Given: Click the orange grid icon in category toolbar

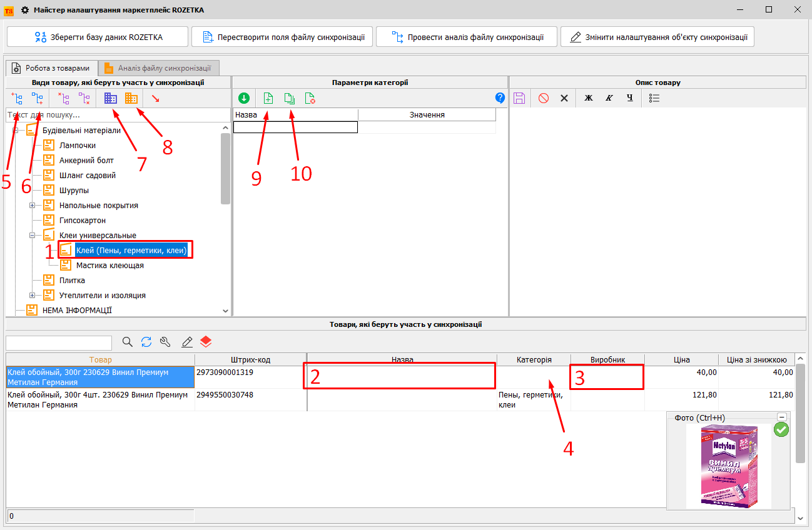Looking at the screenshot, I should click(131, 98).
